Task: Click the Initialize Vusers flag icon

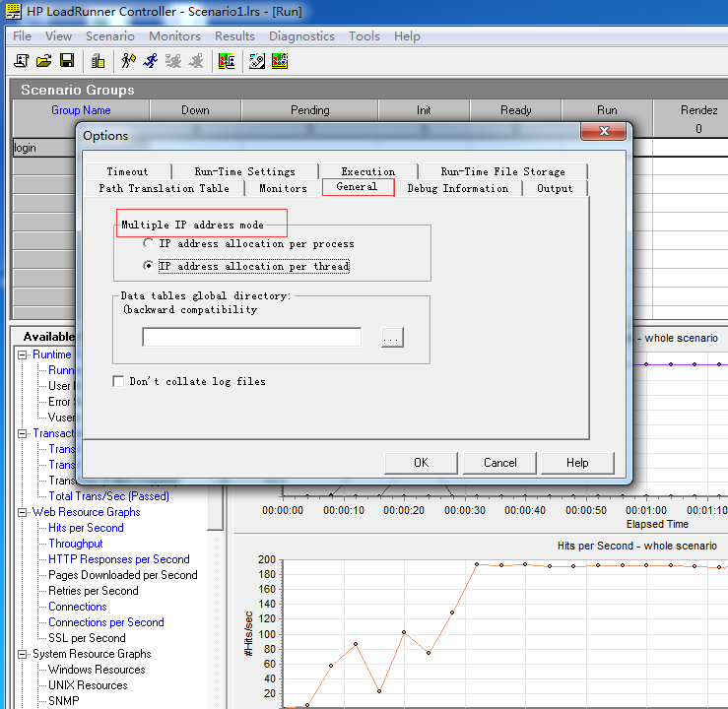Action: pyautogui.click(x=129, y=61)
